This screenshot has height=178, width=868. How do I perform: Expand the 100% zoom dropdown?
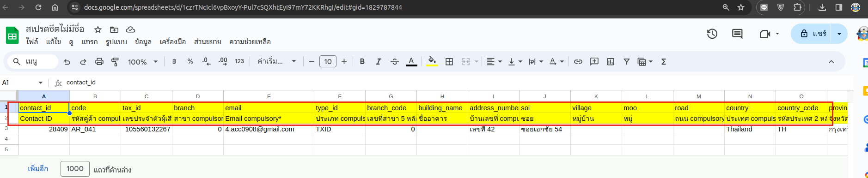pyautogui.click(x=143, y=62)
